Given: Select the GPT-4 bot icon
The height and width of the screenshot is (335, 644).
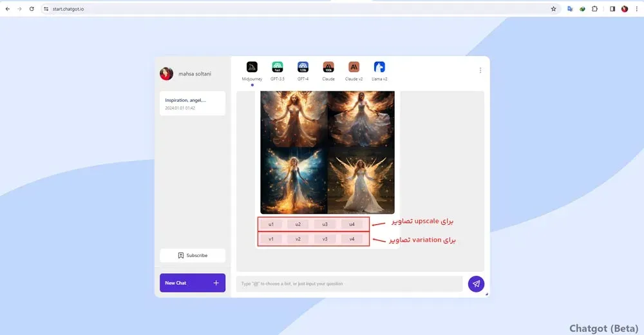Looking at the screenshot, I should [303, 67].
